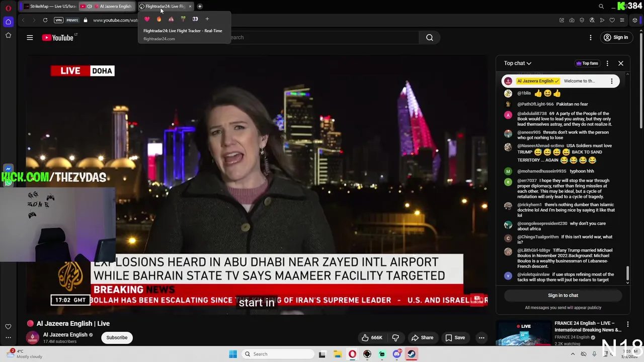Open the extensions cube icon
Image resolution: width=644 pixels, height=362 pixels.
pos(635,20)
